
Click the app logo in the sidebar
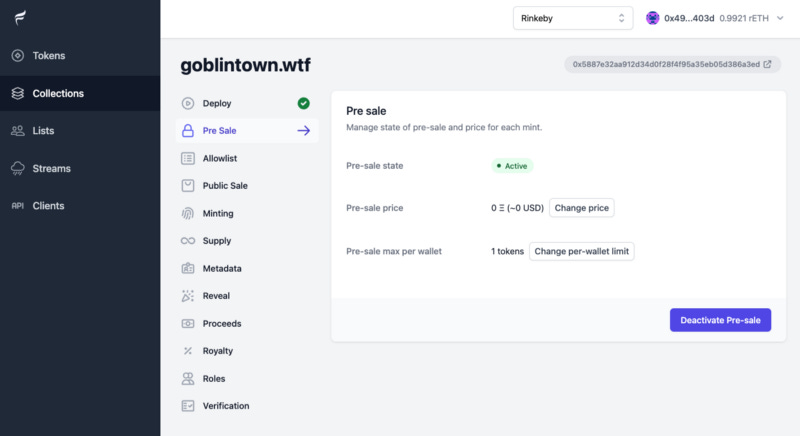tap(20, 18)
